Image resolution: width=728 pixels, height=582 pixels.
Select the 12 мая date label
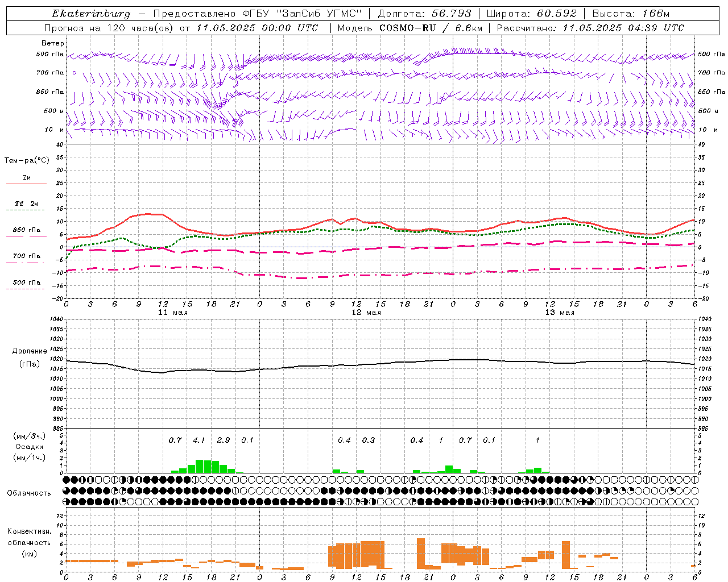(x=366, y=313)
